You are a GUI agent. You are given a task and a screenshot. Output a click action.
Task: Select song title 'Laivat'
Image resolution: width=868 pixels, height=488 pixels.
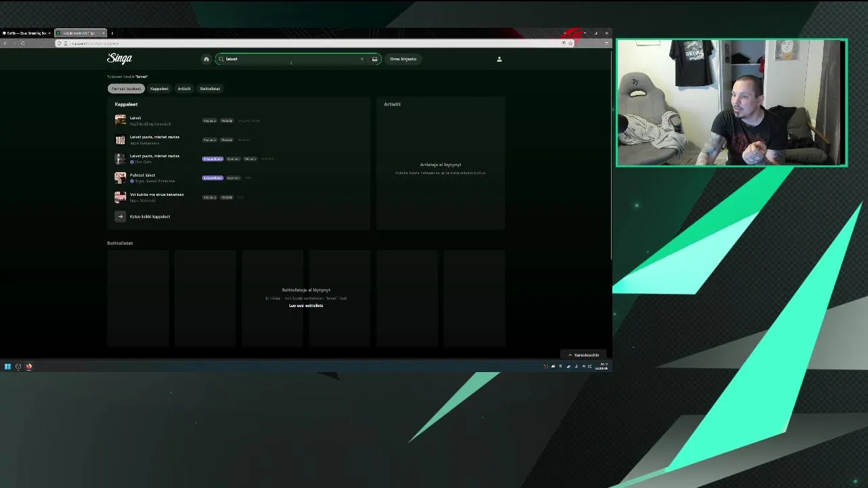(136, 118)
